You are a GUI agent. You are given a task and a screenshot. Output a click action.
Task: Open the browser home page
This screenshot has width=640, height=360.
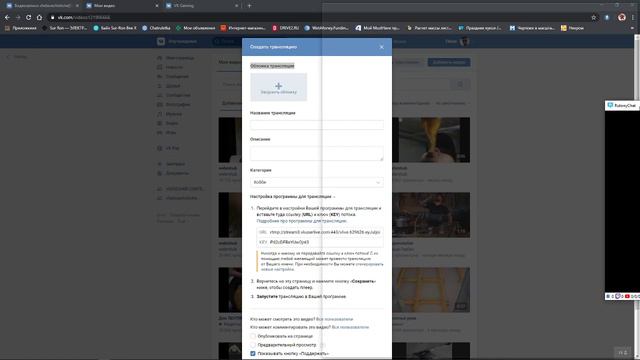pyautogui.click(x=39, y=18)
